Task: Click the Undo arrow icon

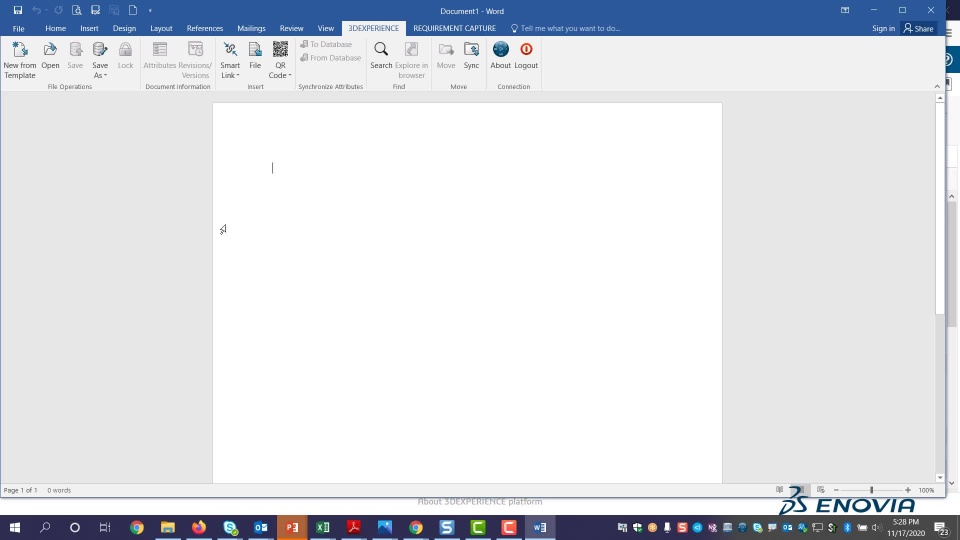Action: [x=37, y=10]
